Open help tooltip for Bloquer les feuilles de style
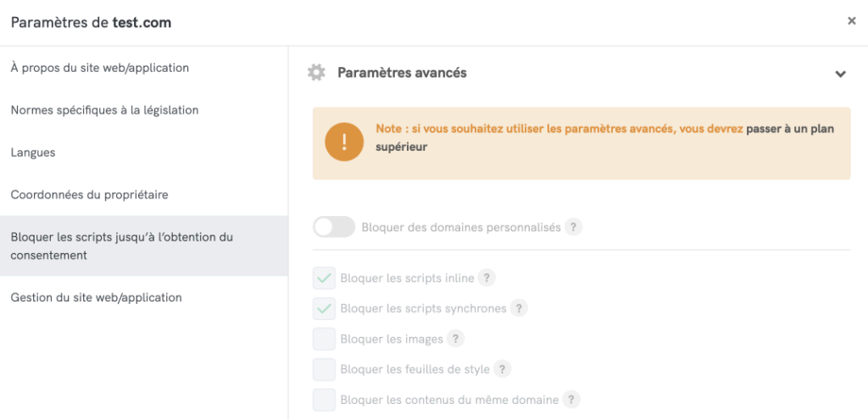868x420 pixels. click(x=503, y=369)
